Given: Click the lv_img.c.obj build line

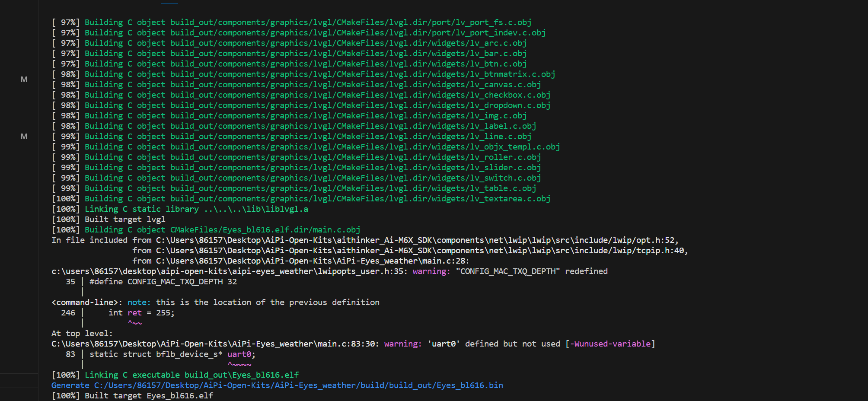Looking at the screenshot, I should pos(289,115).
